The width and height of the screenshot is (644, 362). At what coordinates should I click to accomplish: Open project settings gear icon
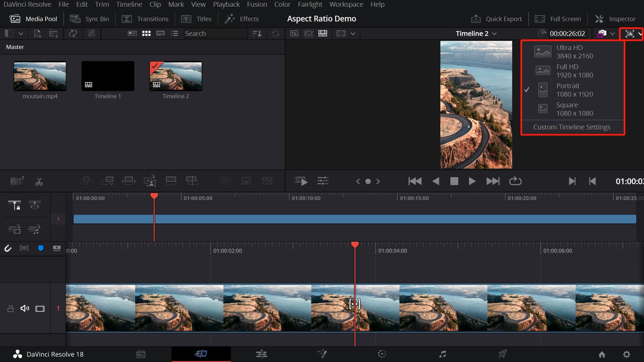[x=626, y=354]
